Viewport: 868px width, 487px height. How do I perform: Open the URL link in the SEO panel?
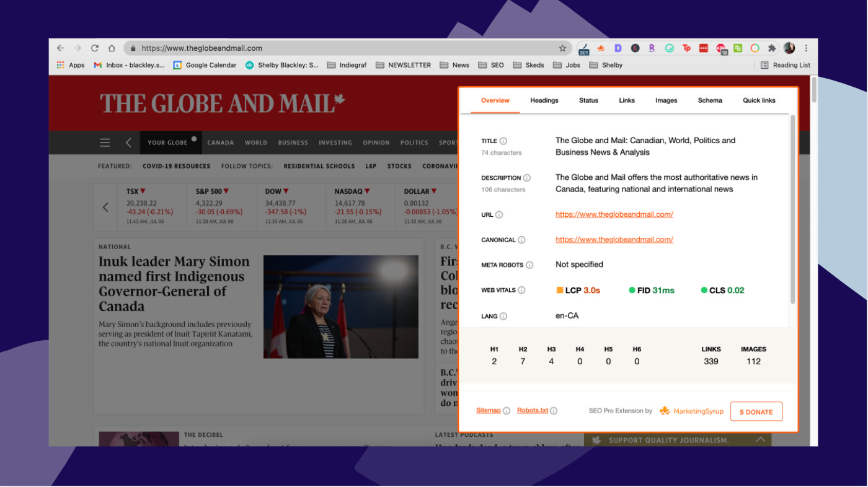[x=614, y=214]
